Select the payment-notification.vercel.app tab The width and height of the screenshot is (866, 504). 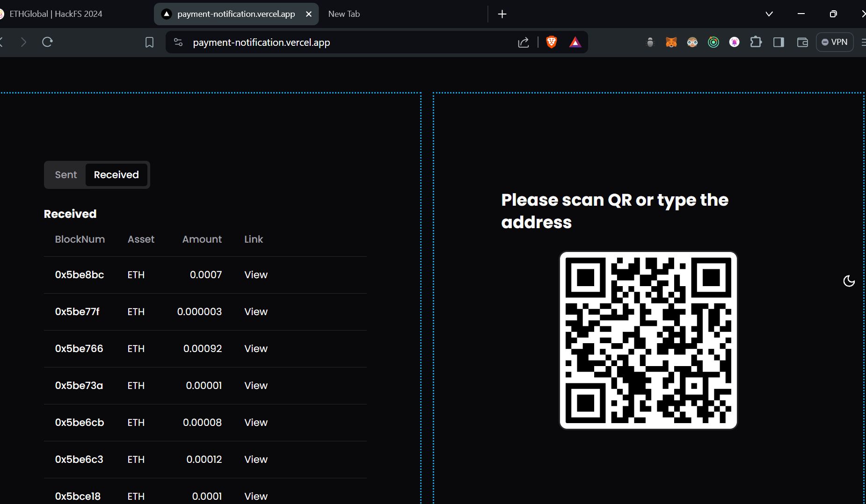236,14
